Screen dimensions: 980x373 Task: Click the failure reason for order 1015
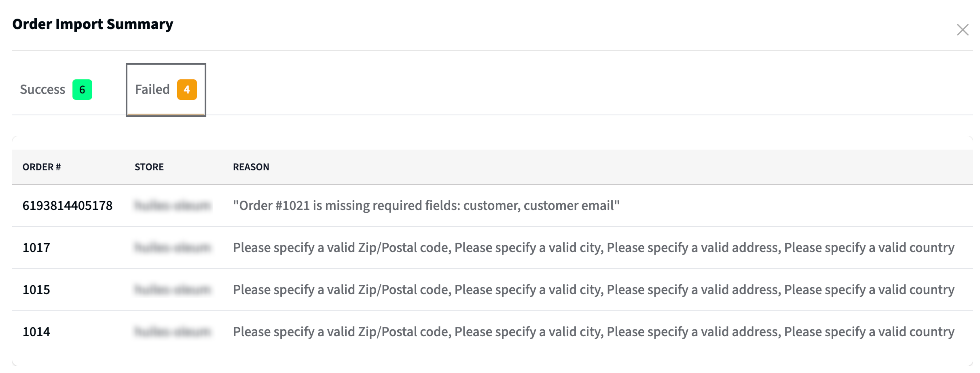[594, 290]
